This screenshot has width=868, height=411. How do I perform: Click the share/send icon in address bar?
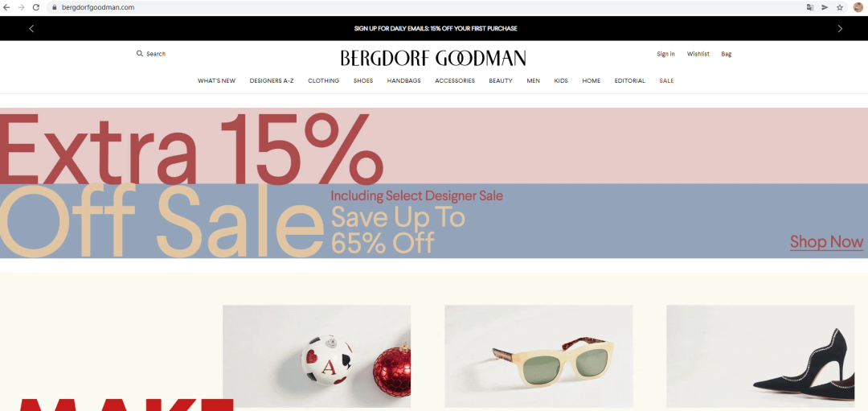825,7
